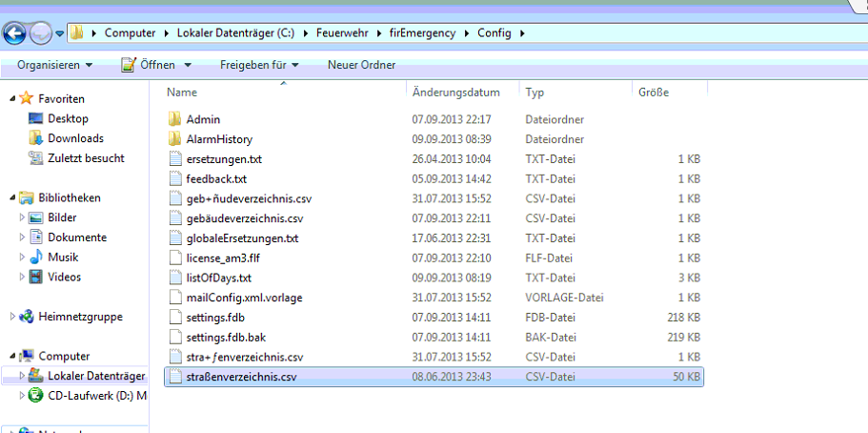The height and width of the screenshot is (433, 868).
Task: Expand the Bilder library tree node
Action: tap(22, 217)
